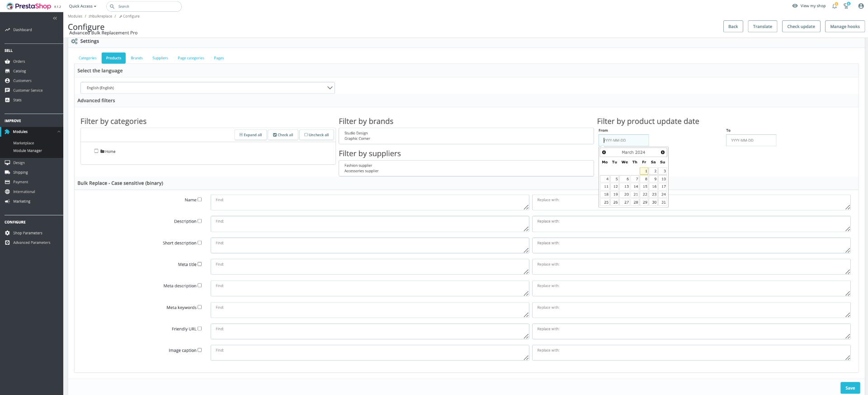Click the trophy merchant expertise icon

pos(846,6)
